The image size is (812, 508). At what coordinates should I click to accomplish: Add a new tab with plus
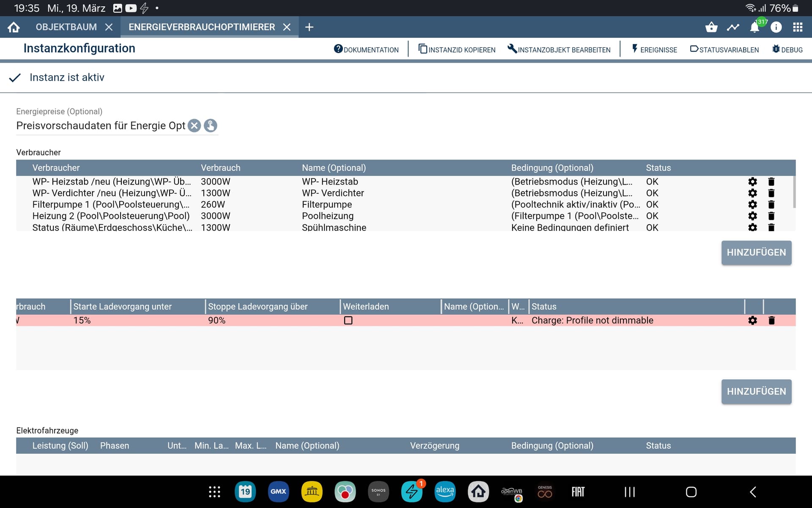click(309, 27)
